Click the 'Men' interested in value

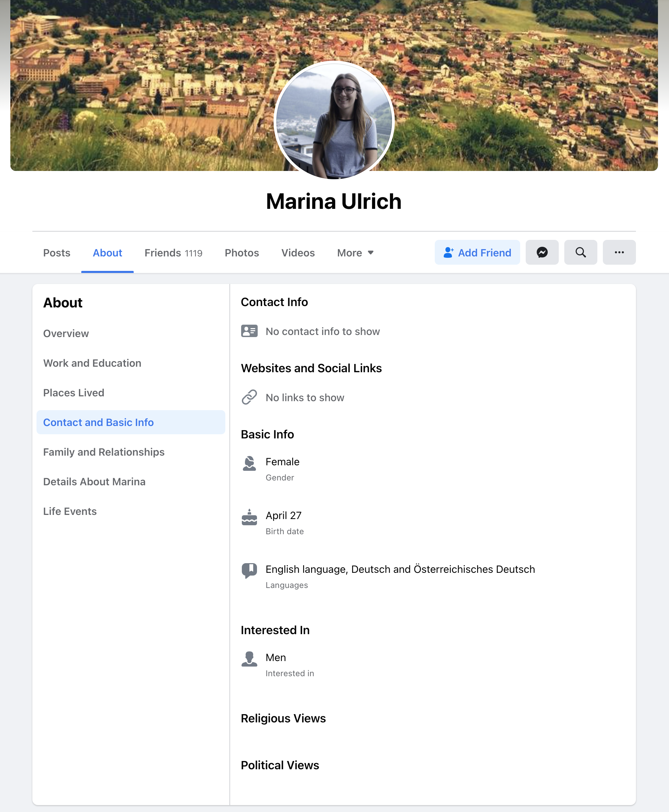click(276, 657)
